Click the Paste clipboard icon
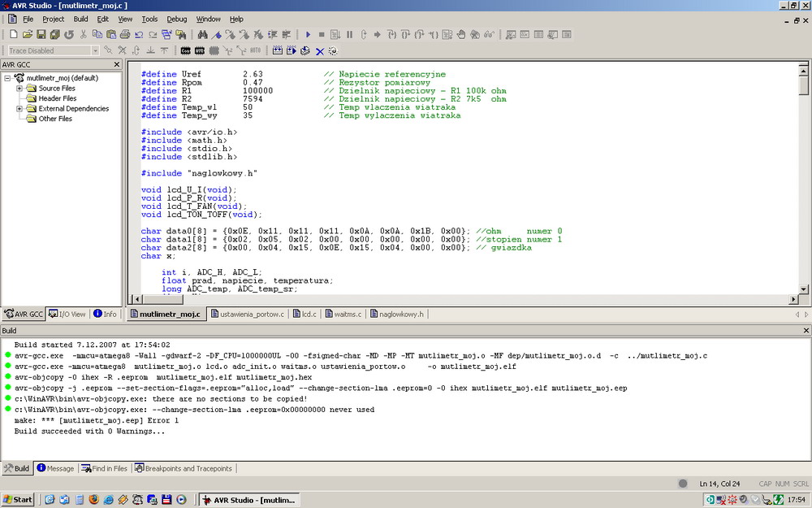The height and width of the screenshot is (508, 812). coord(110,35)
